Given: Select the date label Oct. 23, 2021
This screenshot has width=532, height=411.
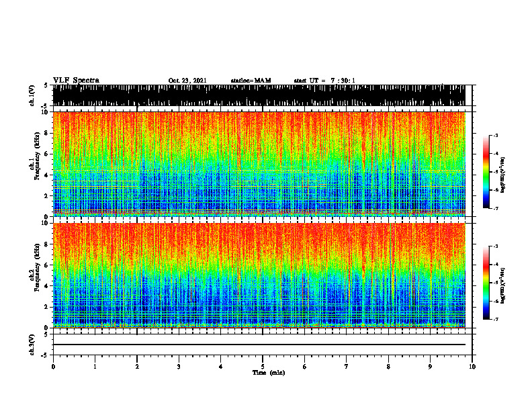Looking at the screenshot, I should coord(187,81).
